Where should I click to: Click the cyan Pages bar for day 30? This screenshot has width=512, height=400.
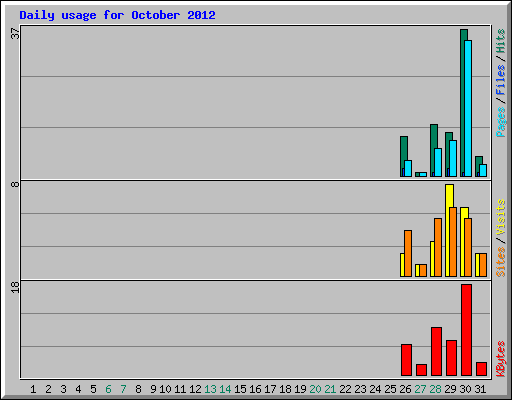click(468, 108)
